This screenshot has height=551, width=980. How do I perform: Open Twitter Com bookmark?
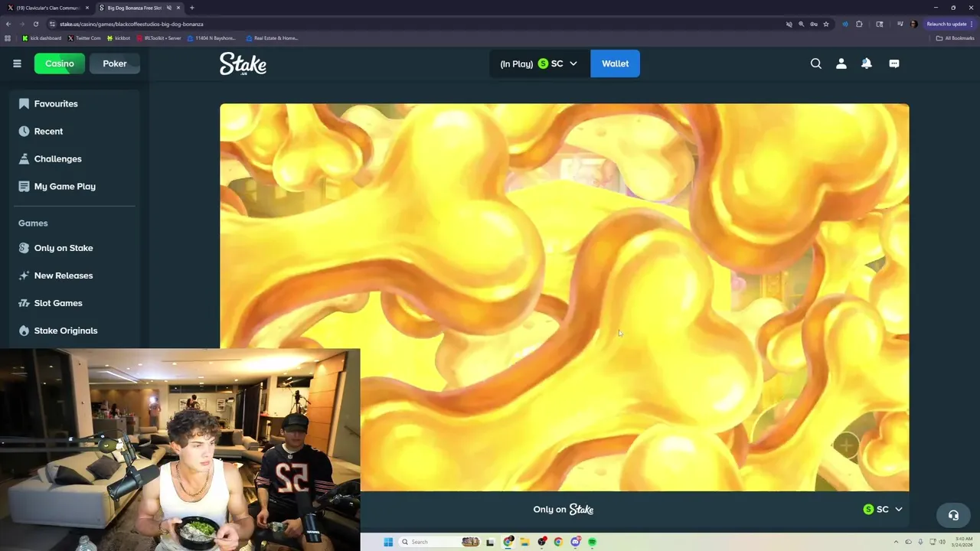point(84,37)
